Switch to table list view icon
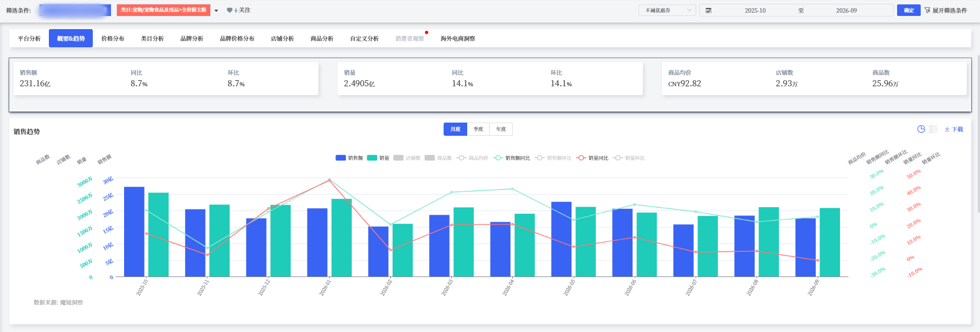980x332 pixels. 933,129
